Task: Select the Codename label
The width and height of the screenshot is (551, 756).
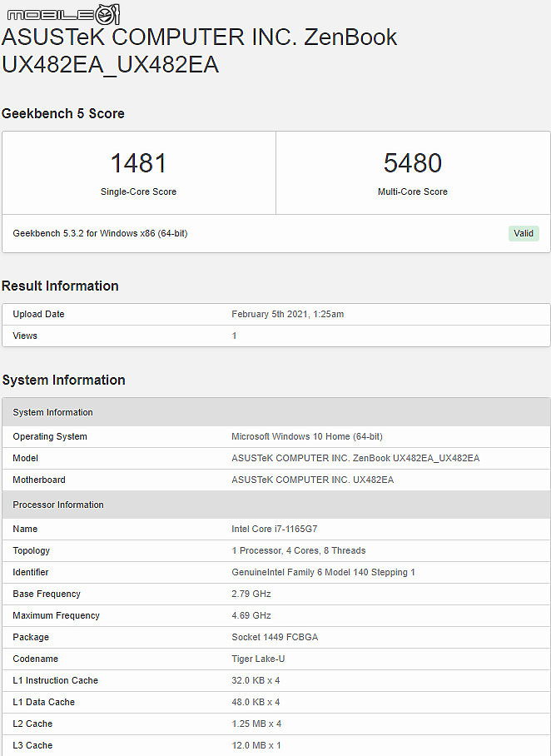Action: [36, 659]
